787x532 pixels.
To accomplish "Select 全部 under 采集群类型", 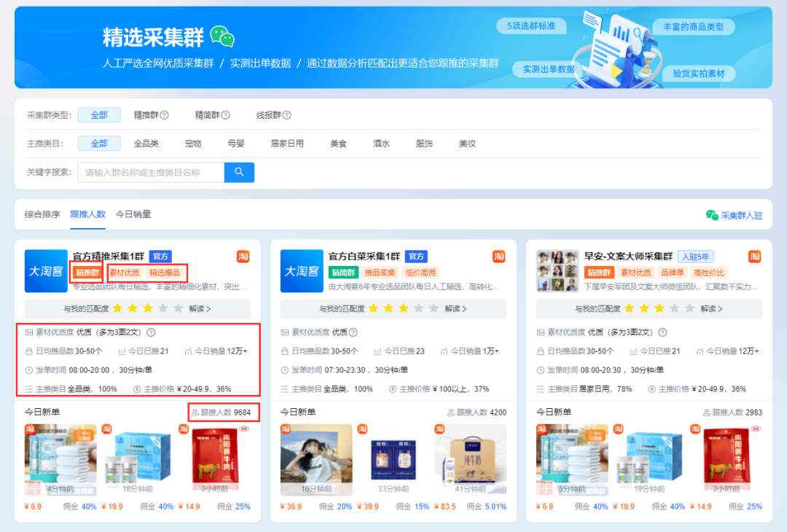I will tap(99, 115).
